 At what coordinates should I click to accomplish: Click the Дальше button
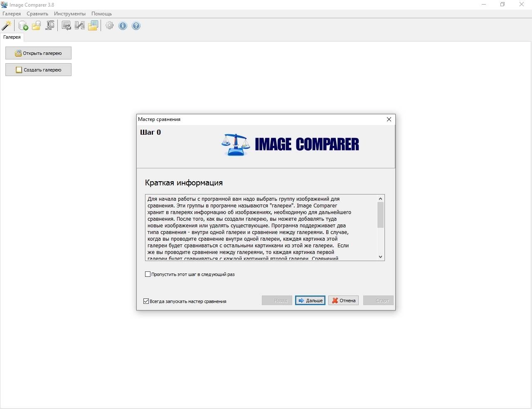pyautogui.click(x=310, y=301)
